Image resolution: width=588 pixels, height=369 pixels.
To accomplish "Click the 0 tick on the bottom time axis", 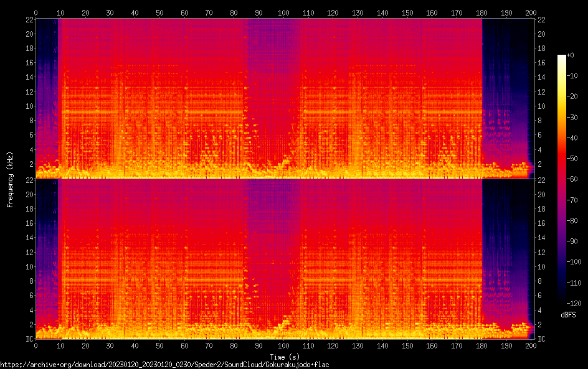I will click(36, 345).
